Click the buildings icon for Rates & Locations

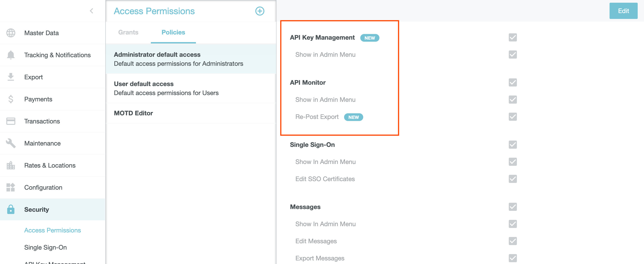(x=11, y=166)
